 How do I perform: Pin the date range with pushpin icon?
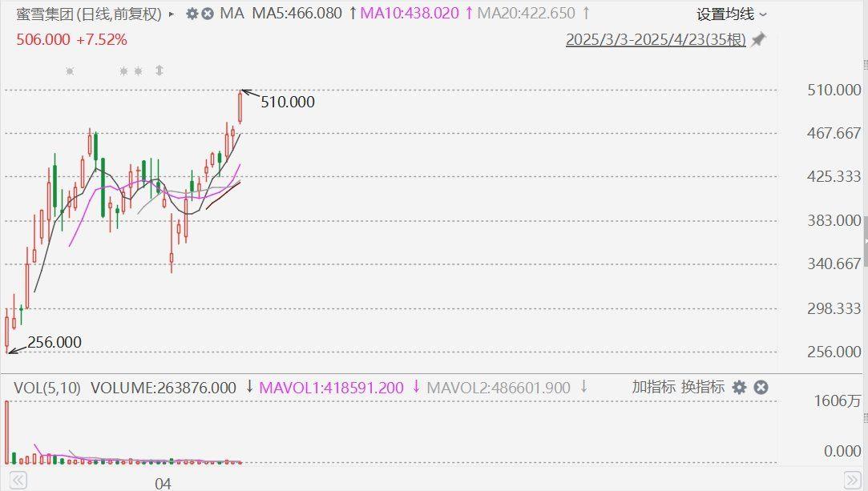coord(758,40)
